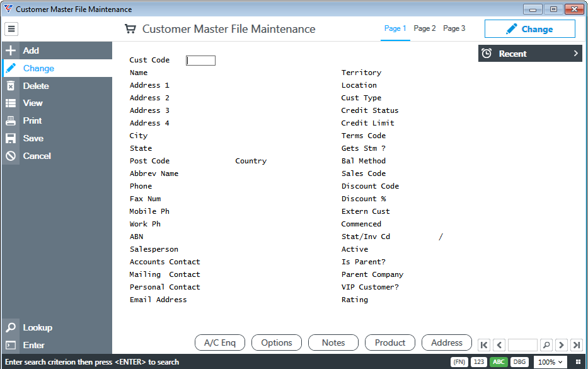The height and width of the screenshot is (369, 588).
Task: Click the Print printer icon
Action: point(11,120)
